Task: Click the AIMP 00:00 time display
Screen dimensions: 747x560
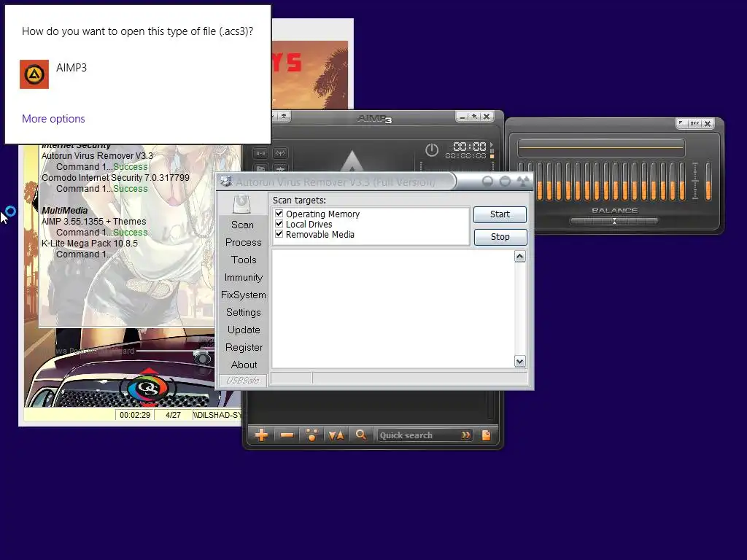Action: click(x=469, y=146)
